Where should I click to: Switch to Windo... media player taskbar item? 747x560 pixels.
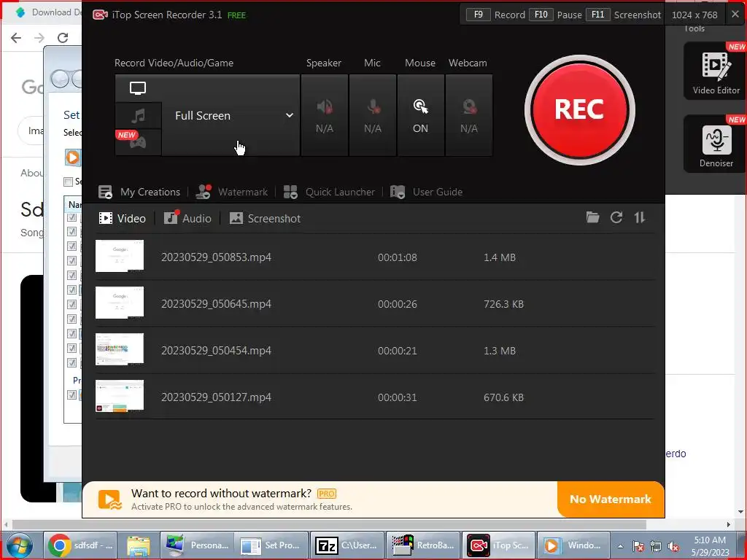573,545
